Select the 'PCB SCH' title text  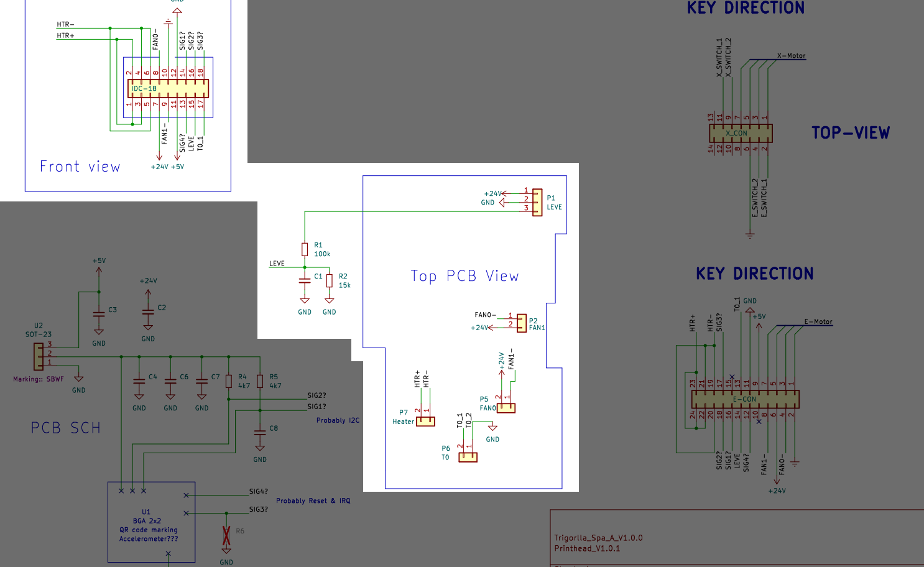tap(66, 428)
